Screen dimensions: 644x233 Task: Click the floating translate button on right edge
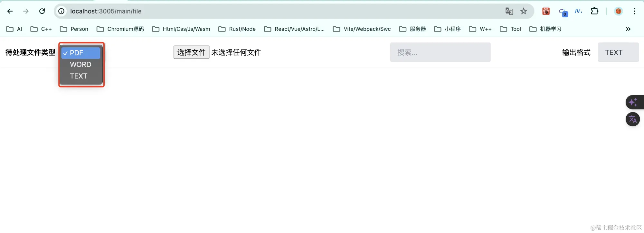coord(633,120)
